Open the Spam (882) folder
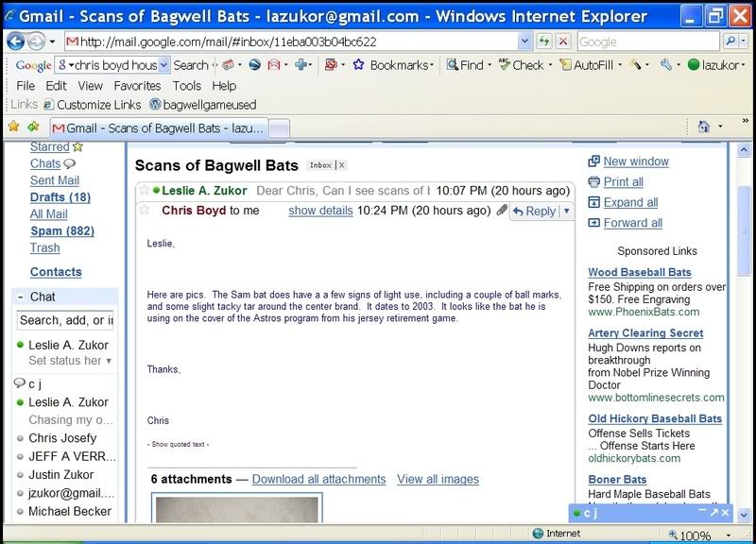 (62, 230)
